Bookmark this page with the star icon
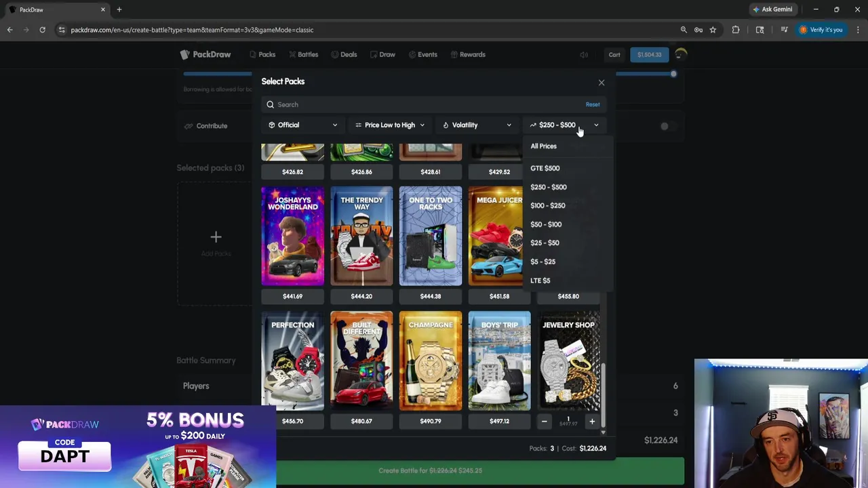 (713, 30)
